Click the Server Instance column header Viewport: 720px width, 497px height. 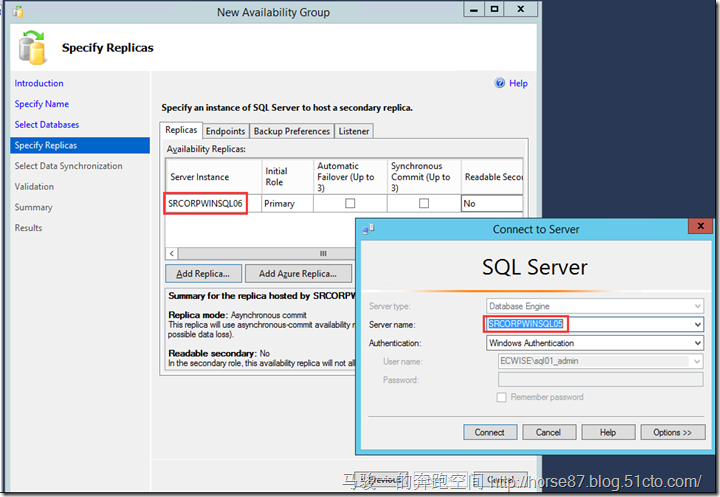tap(214, 177)
